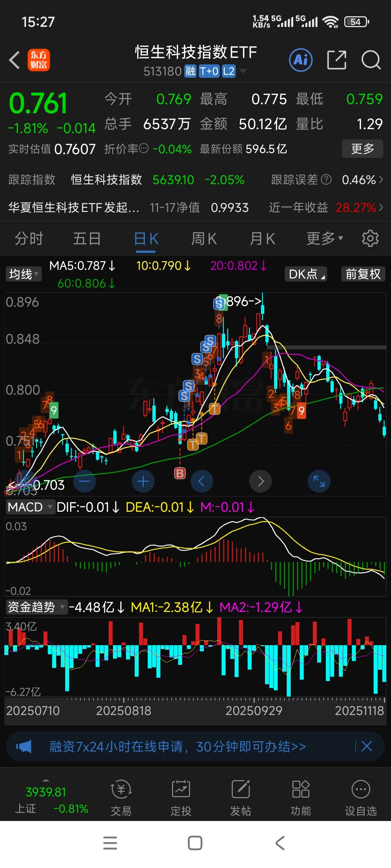
Task: Tap the T+0 badge
Action: pos(209,71)
